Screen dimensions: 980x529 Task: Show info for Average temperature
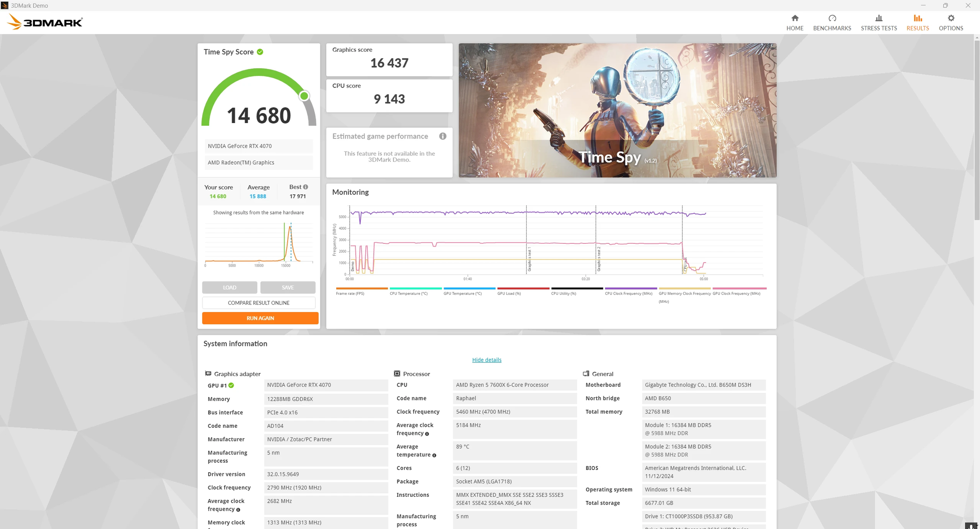coord(434,455)
